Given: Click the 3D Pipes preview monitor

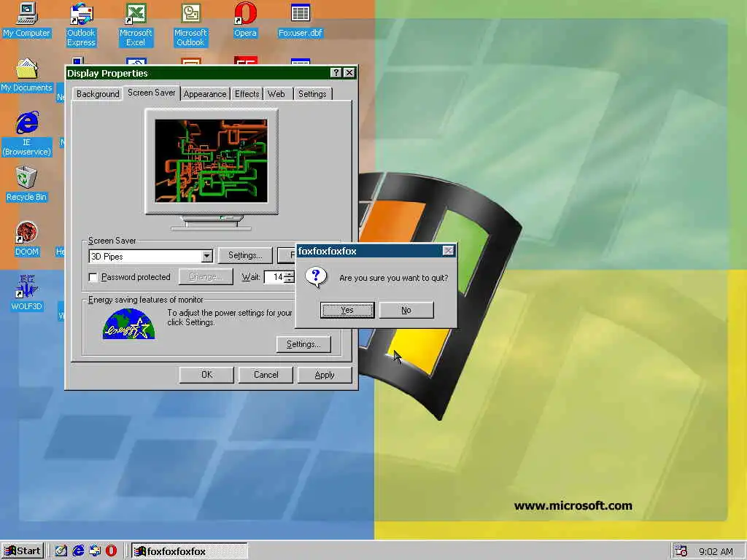Looking at the screenshot, I should click(x=211, y=161).
